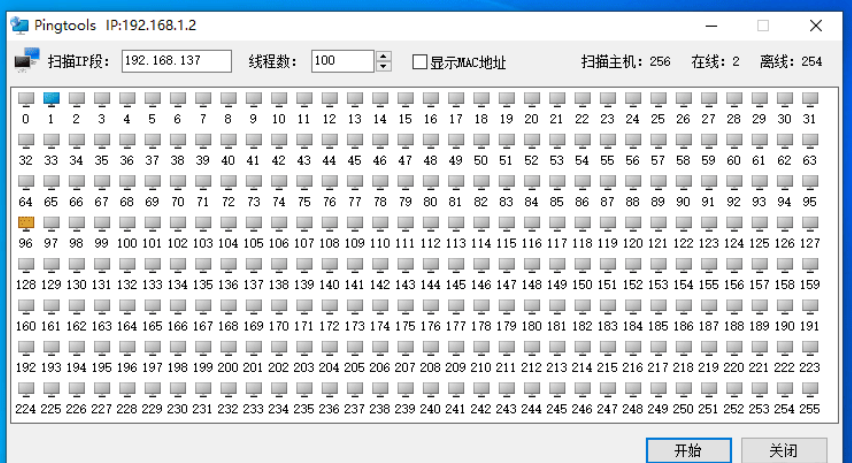Select host icon numbered 137
Viewport: 852px width, 463px height.
click(x=253, y=265)
